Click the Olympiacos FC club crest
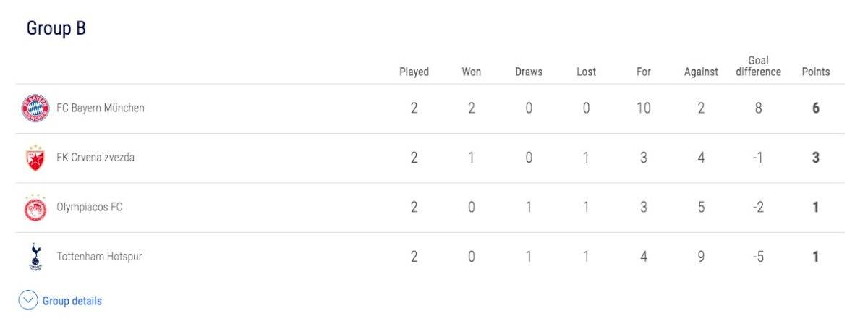The image size is (868, 324). pos(35,208)
